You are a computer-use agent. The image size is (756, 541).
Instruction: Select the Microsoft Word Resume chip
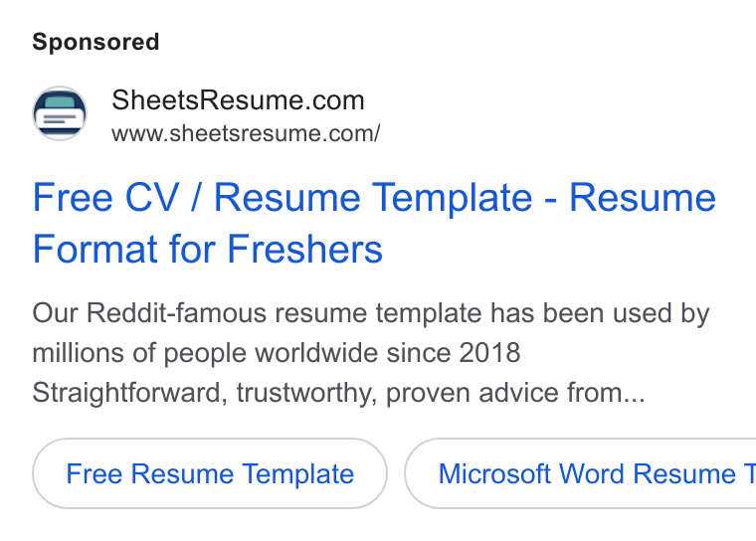581,473
